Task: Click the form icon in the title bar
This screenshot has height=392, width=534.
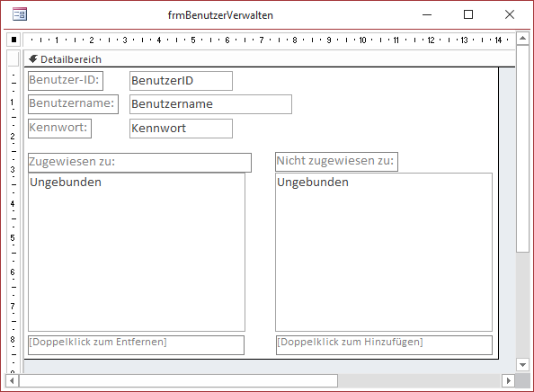Action: tap(20, 14)
